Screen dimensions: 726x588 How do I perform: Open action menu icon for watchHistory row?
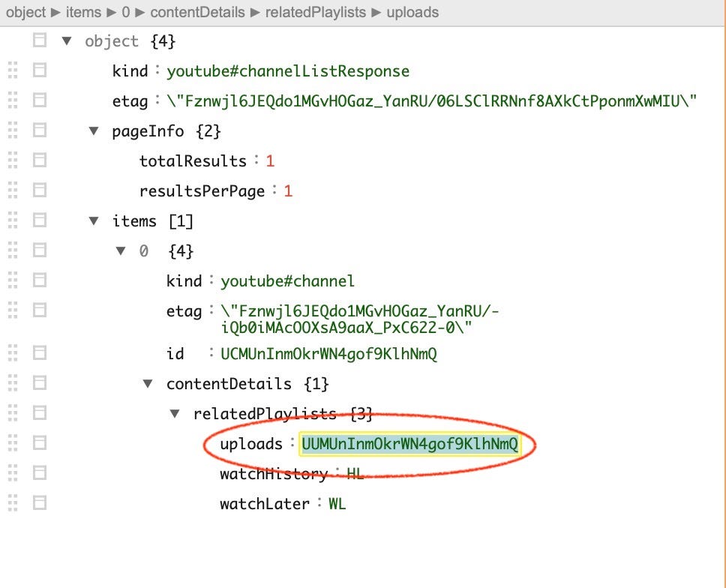(x=40, y=472)
